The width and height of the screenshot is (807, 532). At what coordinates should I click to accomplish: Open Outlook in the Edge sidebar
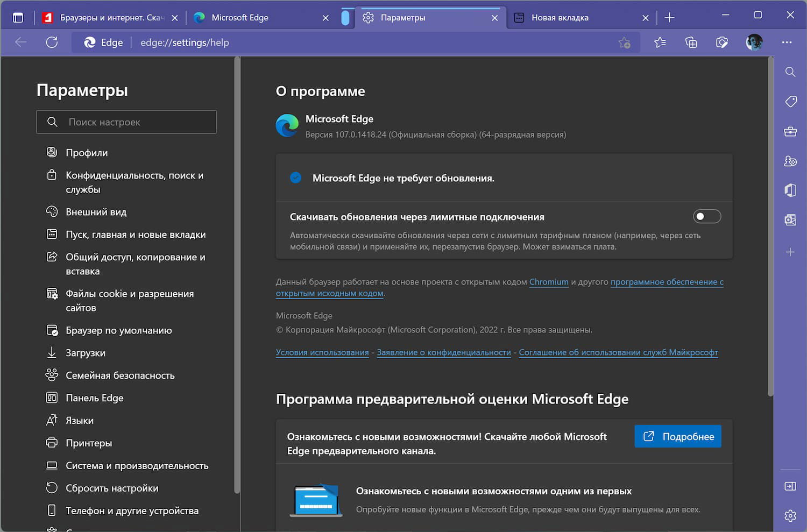pyautogui.click(x=790, y=220)
